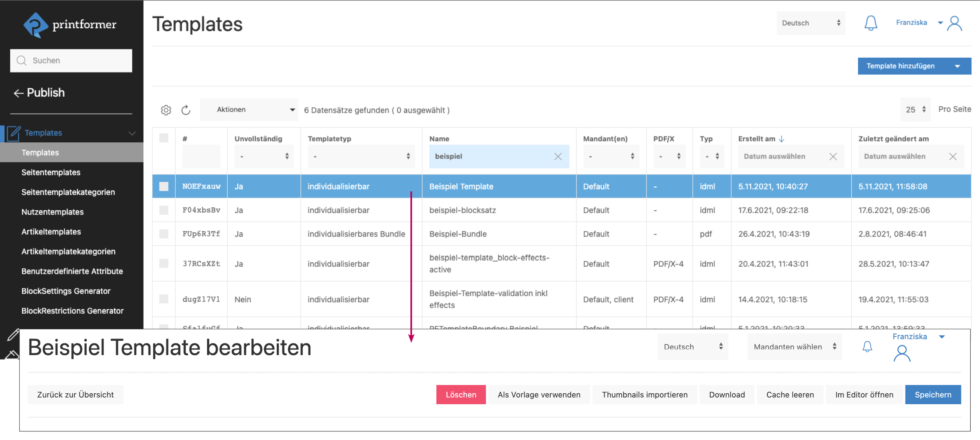
Task: Expand the Template hinzufügen dropdown arrow
Action: click(958, 66)
